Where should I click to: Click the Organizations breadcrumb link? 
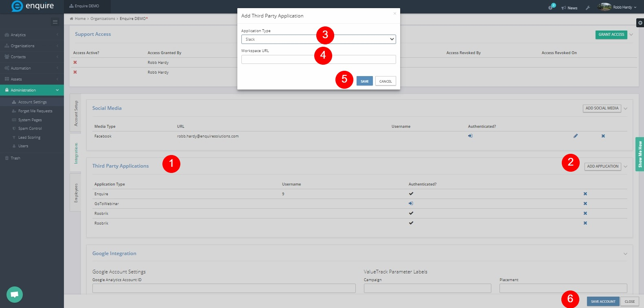coord(103,19)
